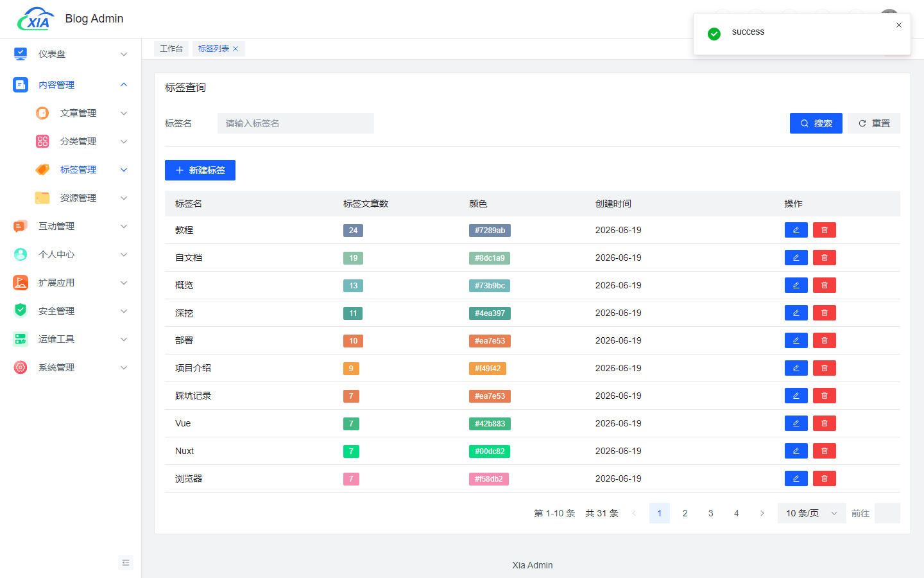
Task: Expand the 安全管理 menu chevron
Action: tap(124, 311)
